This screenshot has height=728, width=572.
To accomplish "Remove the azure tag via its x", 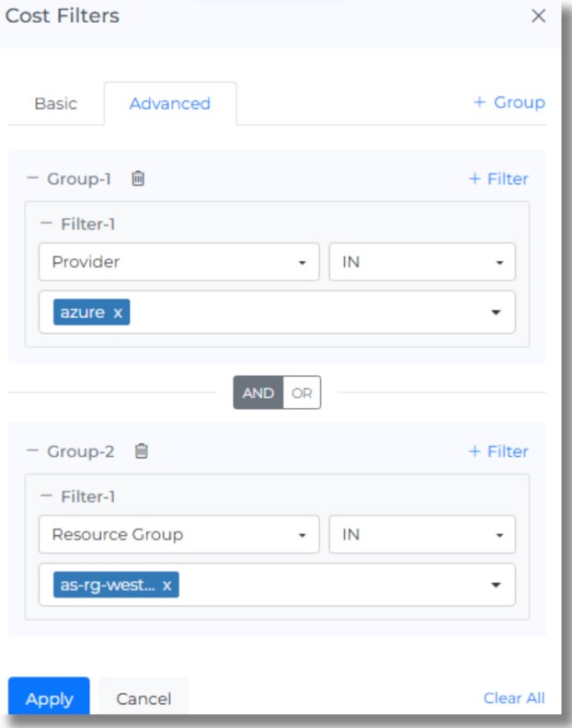I will (118, 313).
